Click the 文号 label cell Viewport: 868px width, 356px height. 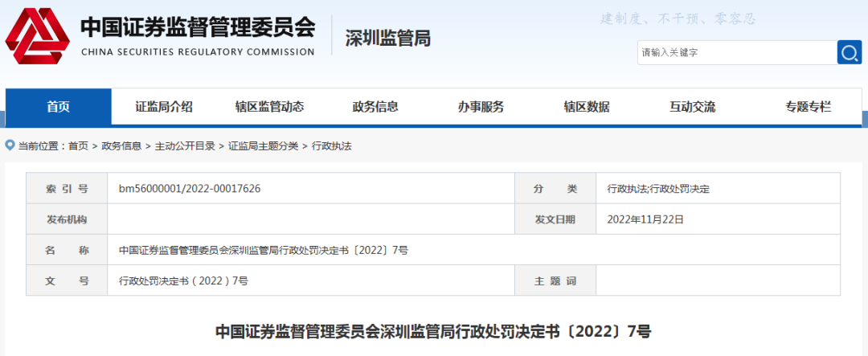67,281
